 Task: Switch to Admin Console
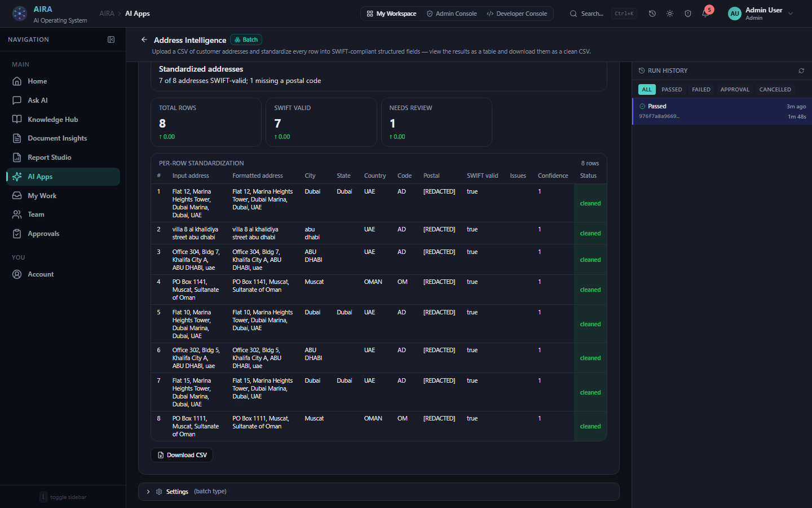452,14
